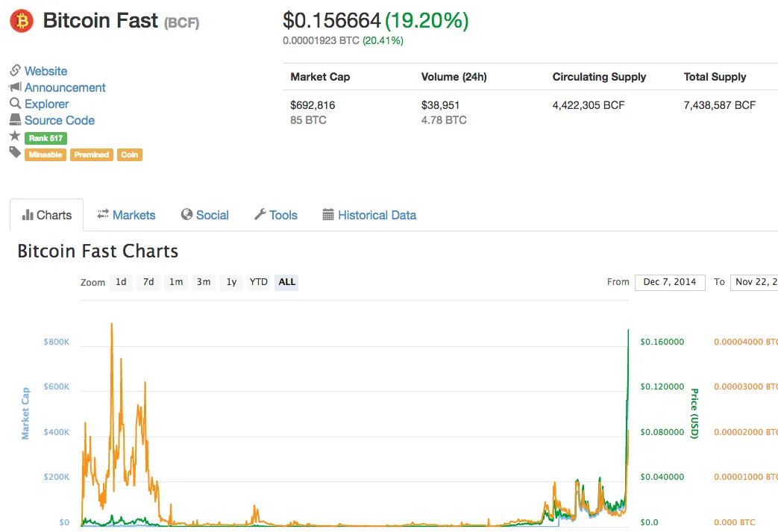
Task: Switch to the Historical Data tab
Action: pos(369,215)
